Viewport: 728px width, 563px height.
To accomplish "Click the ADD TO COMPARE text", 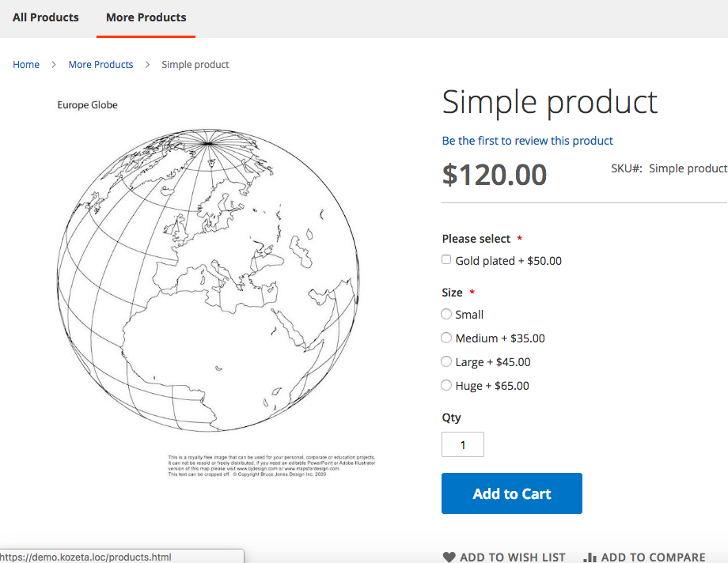I will tap(653, 557).
